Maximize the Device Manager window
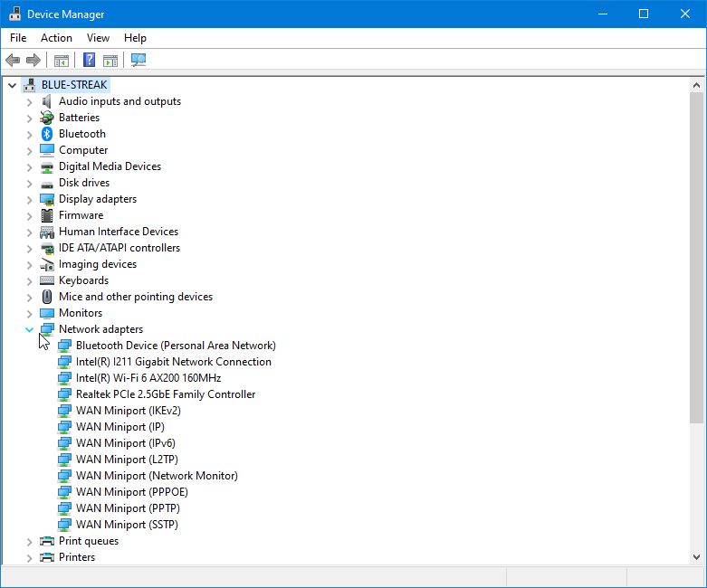This screenshot has width=707, height=588. pos(644,14)
